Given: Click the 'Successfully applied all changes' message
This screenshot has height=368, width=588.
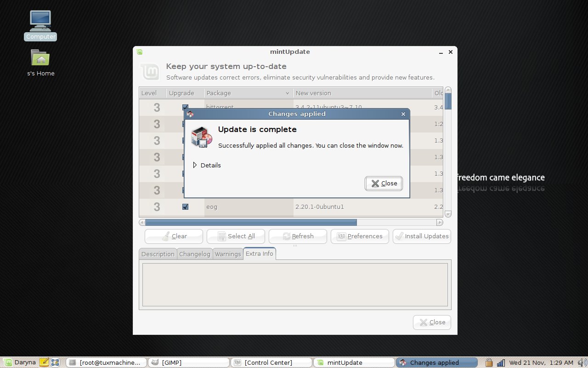Looking at the screenshot, I should click(x=311, y=145).
